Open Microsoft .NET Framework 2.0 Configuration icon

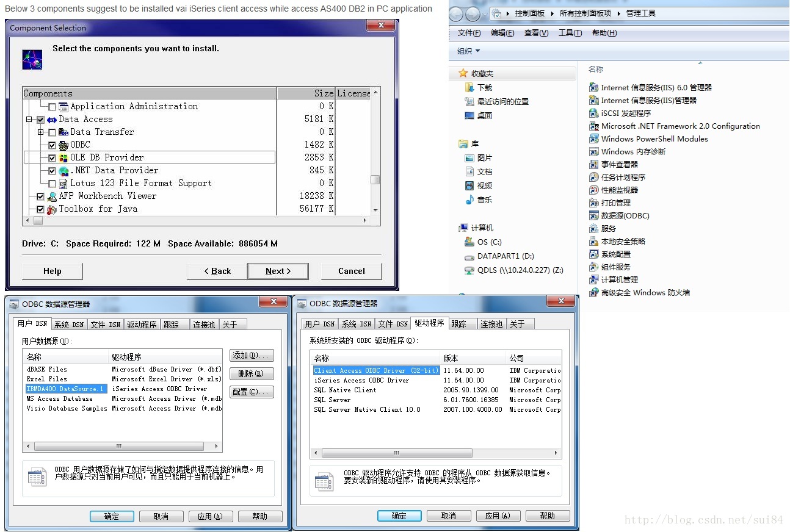click(x=593, y=126)
